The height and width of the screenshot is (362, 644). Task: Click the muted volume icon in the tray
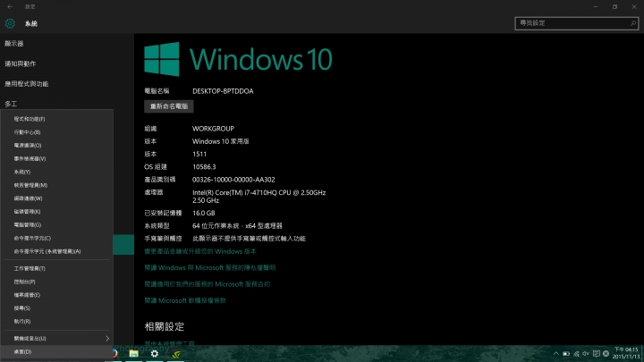[586, 353]
